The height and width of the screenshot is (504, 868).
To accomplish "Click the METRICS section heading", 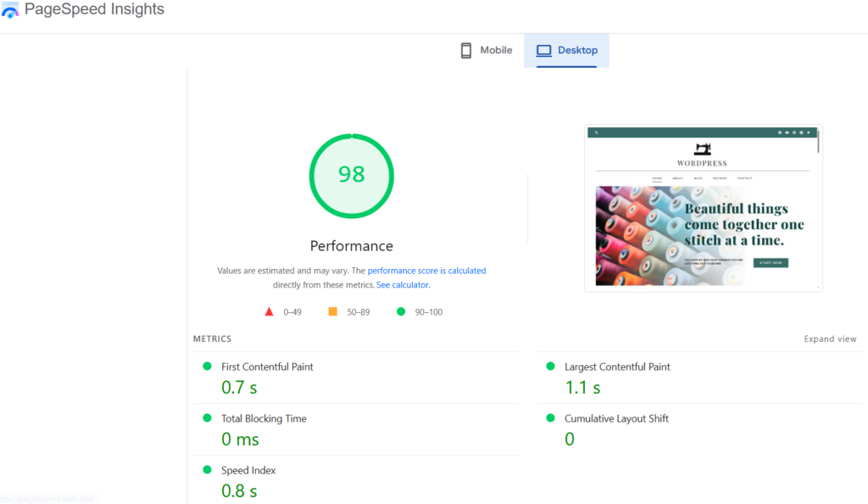I will click(x=212, y=339).
